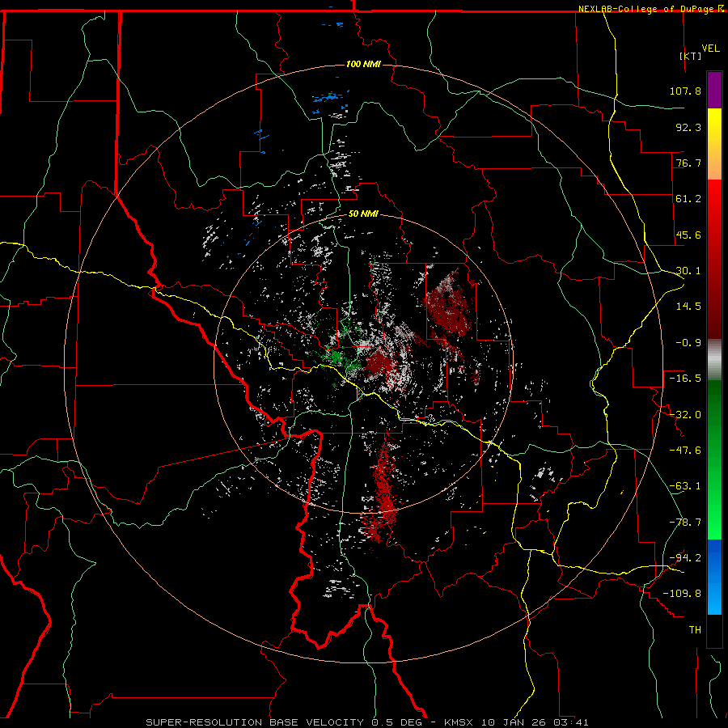Click the 14.5 velocity scale value
Viewport: 728px width, 728px height.
point(688,307)
